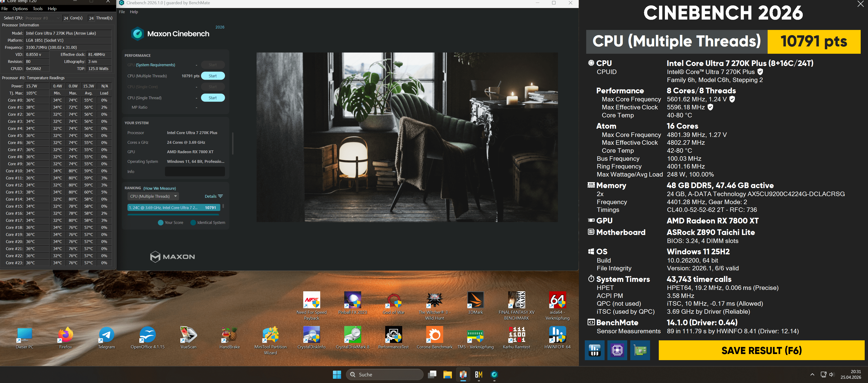Open CPU-Z icon in BenchMate panel

[617, 351]
